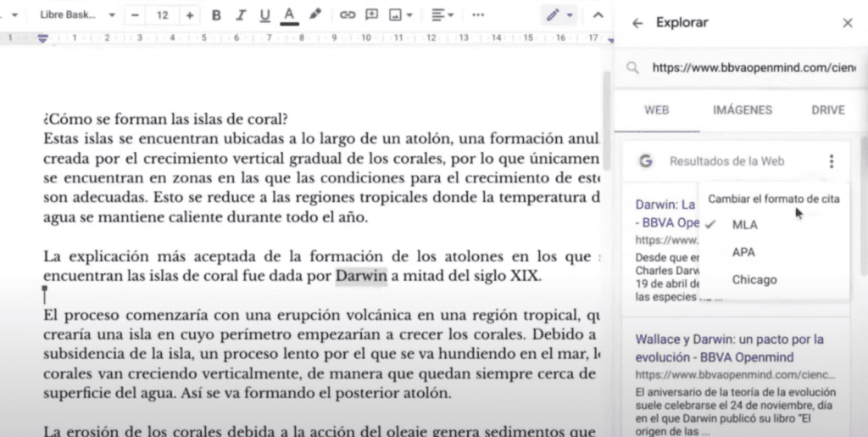Open the Wallace y Darwin result link
The width and height of the screenshot is (868, 437).
729,346
